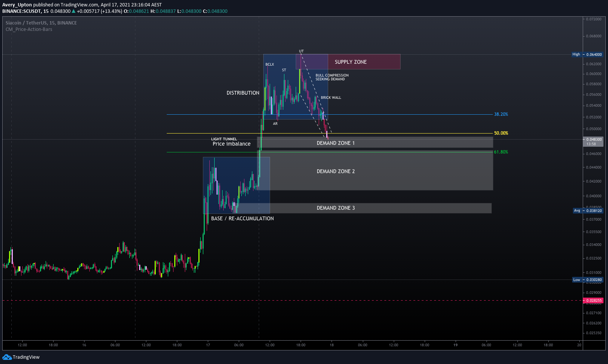The height and width of the screenshot is (364, 608).
Task: Click the BULL COMPRESSION SEEKING DEMAND note
Action: [x=332, y=77]
